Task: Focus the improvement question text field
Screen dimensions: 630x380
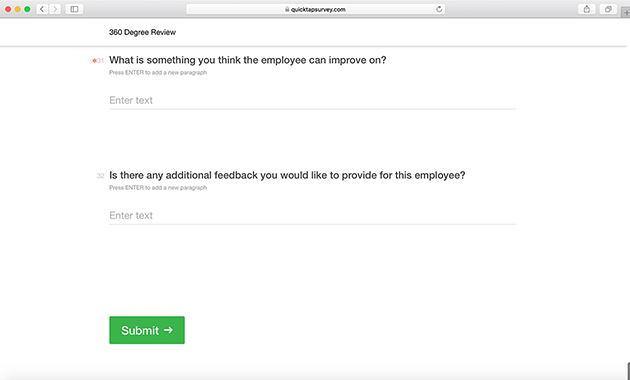Action: coord(313,100)
